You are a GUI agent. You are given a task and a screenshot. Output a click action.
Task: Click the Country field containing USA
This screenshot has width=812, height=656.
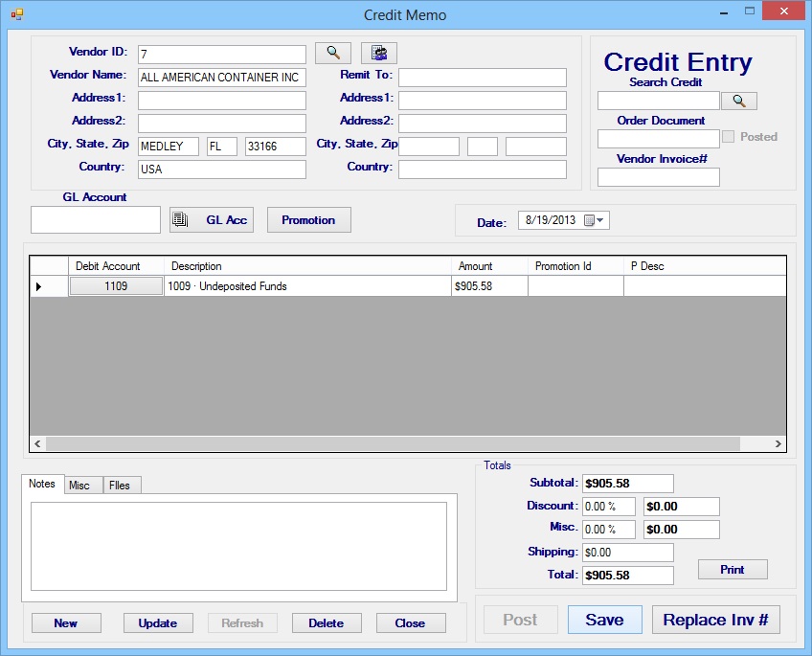point(221,170)
